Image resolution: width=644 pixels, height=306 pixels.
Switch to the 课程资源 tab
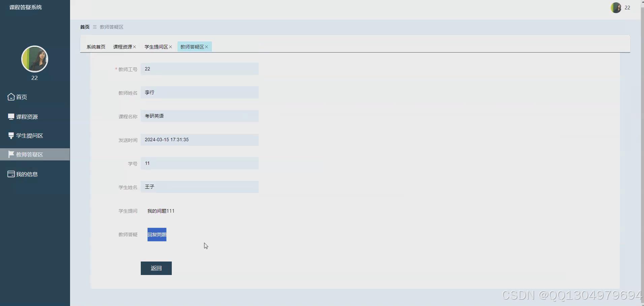click(123, 47)
